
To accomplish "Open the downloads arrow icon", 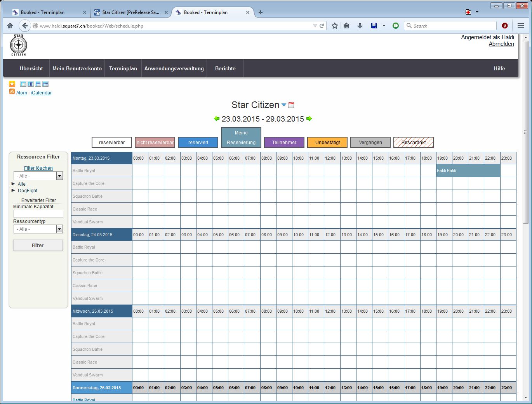I will coord(360,26).
